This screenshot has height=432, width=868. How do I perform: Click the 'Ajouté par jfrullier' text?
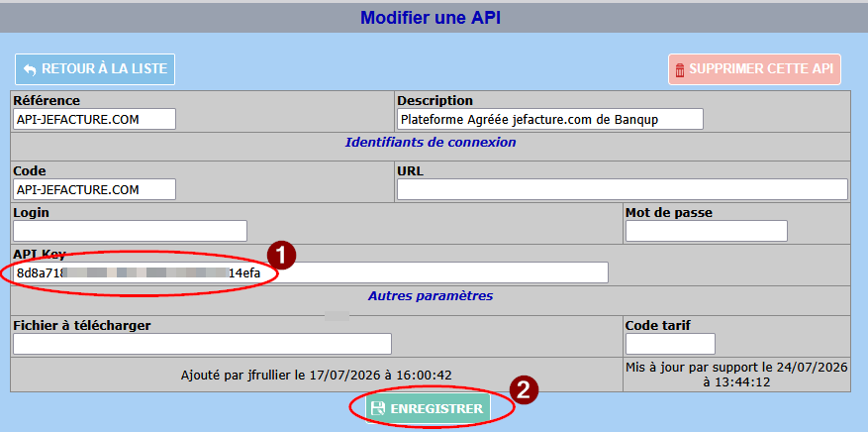pos(318,375)
